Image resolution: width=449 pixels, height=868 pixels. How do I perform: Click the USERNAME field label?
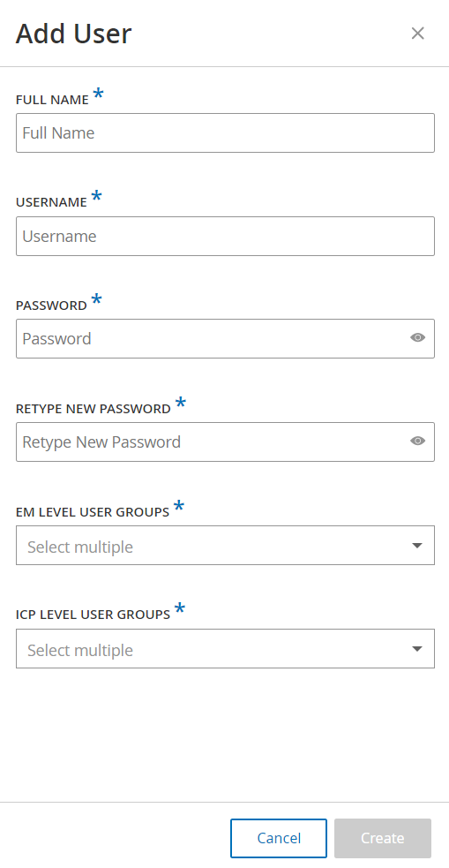[x=51, y=202]
